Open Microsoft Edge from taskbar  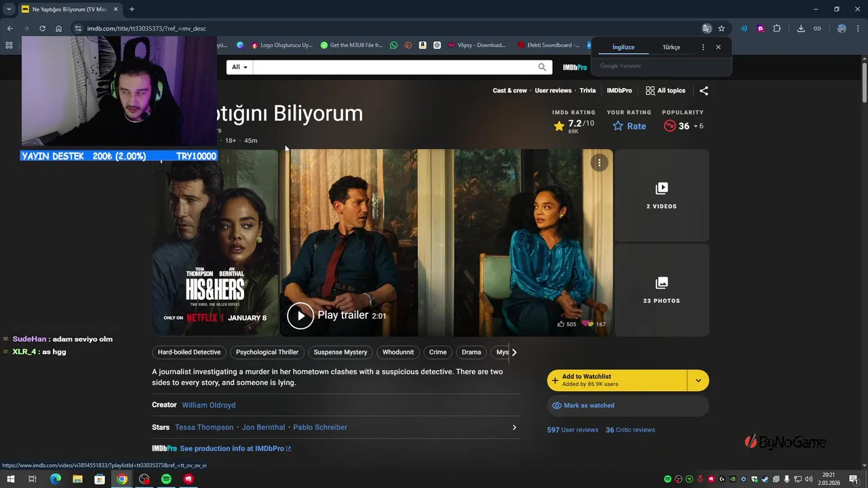click(56, 479)
